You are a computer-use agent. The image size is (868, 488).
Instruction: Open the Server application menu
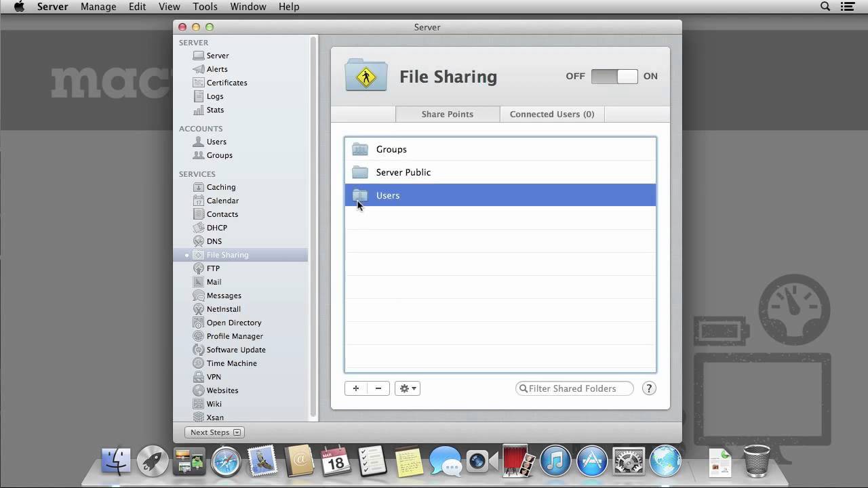tap(52, 7)
